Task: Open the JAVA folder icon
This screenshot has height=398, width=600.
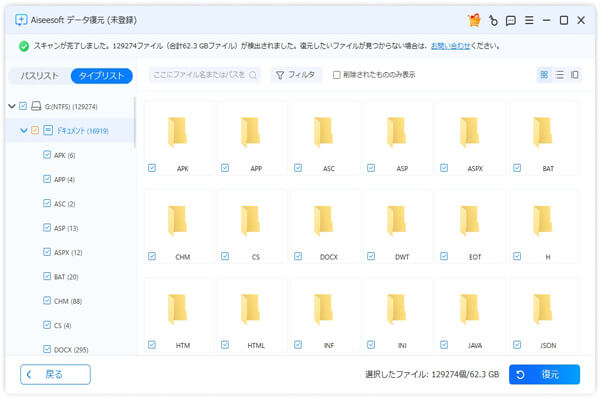Action: tap(470, 309)
